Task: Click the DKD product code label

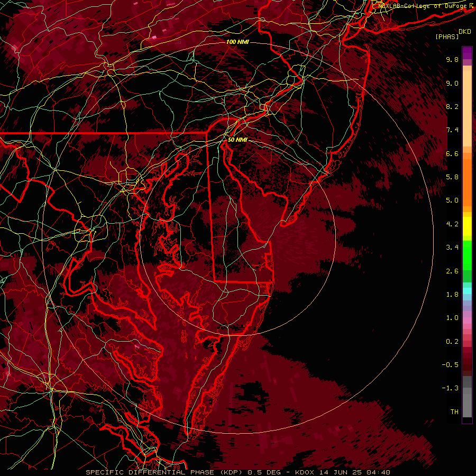Action: pyautogui.click(x=465, y=32)
